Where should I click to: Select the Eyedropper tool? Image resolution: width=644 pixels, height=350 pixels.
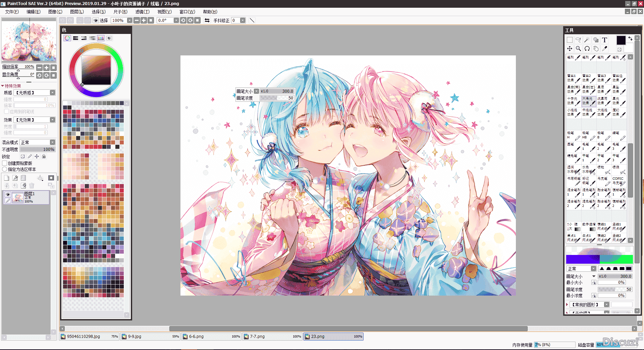604,49
